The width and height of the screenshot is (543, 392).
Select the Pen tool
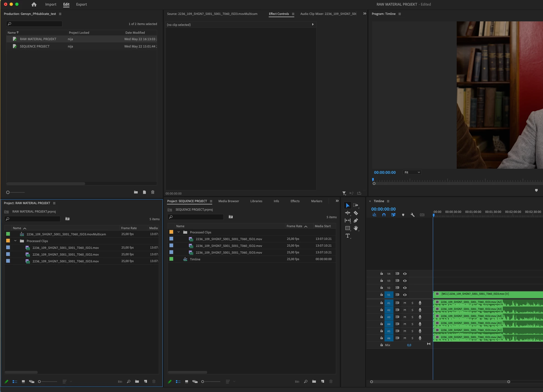coord(356,221)
